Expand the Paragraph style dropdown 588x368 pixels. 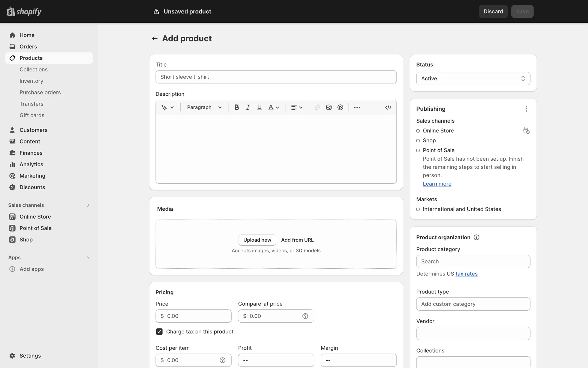(204, 107)
